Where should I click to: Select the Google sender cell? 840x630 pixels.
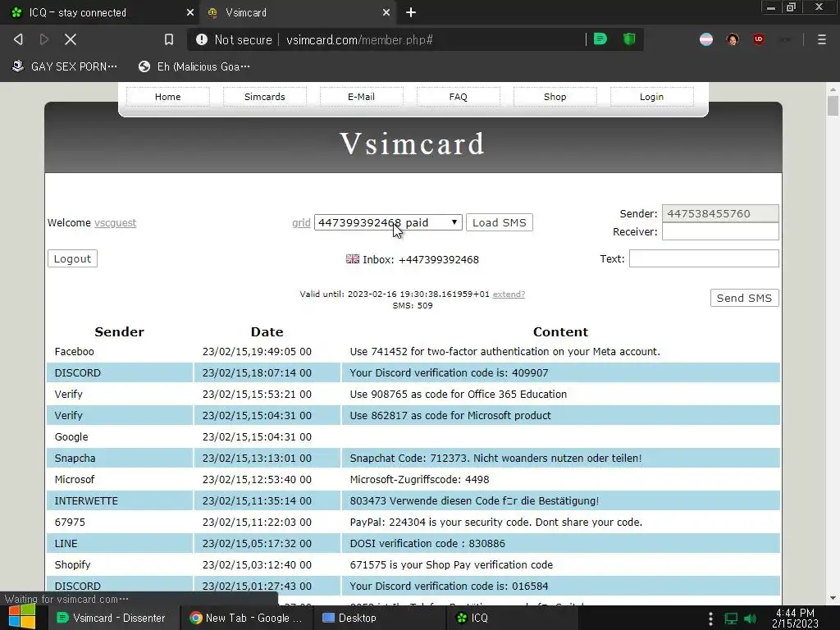click(120, 436)
